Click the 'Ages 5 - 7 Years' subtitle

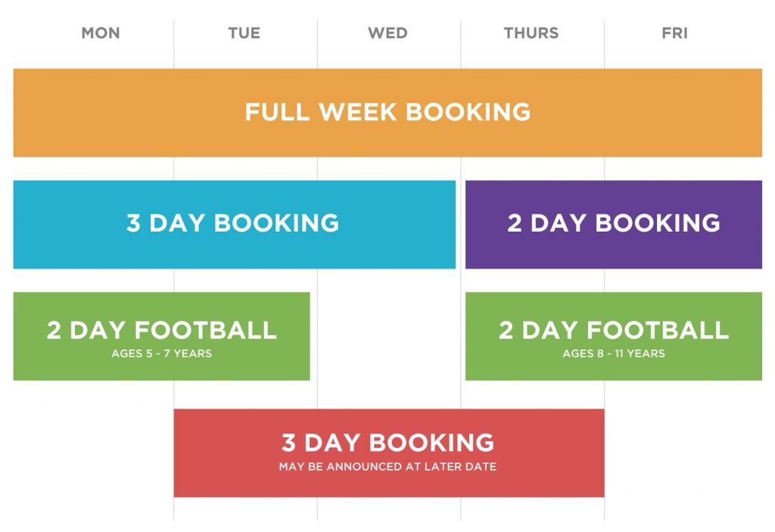tap(162, 353)
